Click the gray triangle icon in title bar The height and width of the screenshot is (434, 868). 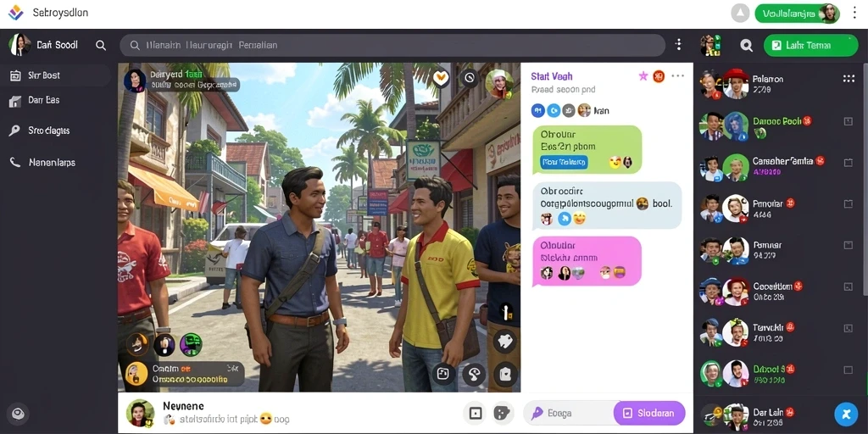740,14
